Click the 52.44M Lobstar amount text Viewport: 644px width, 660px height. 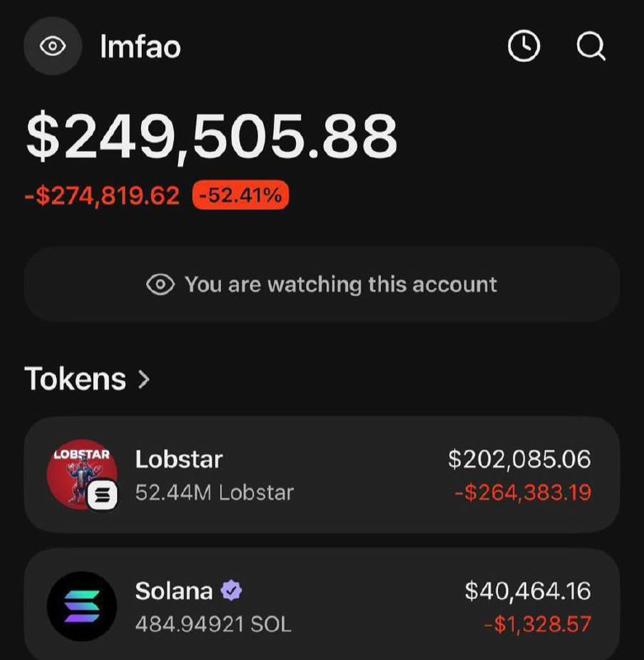(x=214, y=493)
